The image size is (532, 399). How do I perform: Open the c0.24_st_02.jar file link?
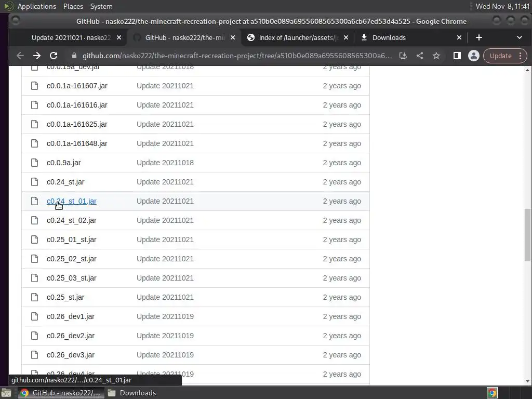coord(72,220)
